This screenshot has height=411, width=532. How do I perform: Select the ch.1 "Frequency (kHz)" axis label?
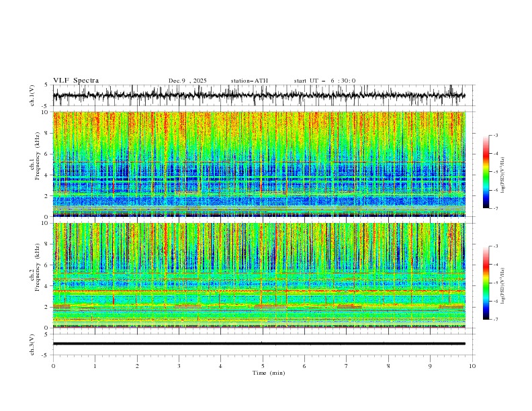37,156
